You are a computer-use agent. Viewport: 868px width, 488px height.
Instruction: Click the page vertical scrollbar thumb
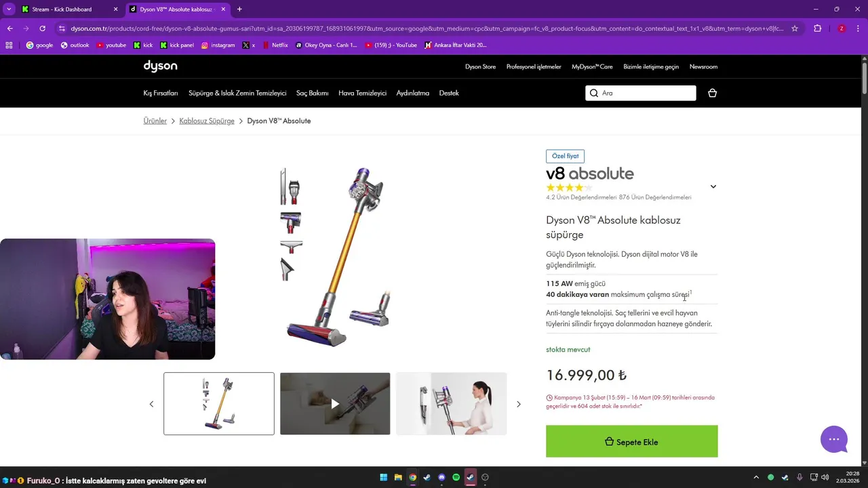click(865, 78)
